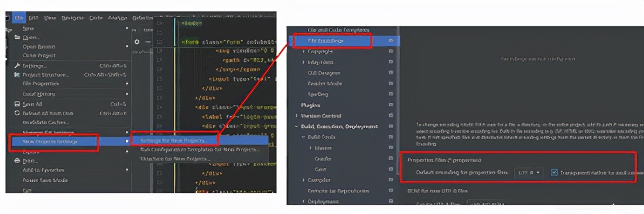Select GUI Designer in settings tree
The image size is (644, 214).
(324, 73)
